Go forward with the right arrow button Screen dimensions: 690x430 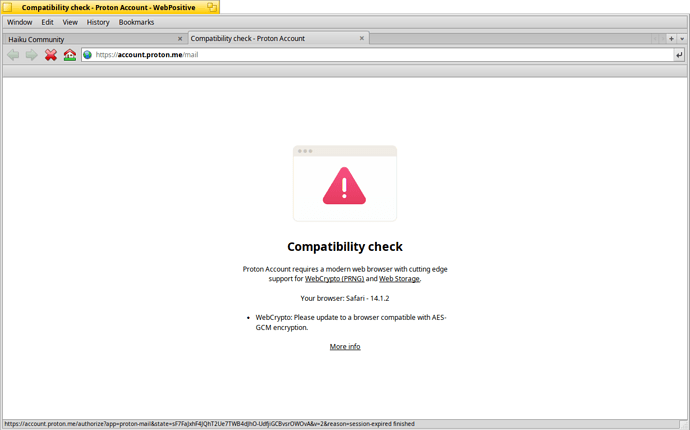[x=32, y=55]
